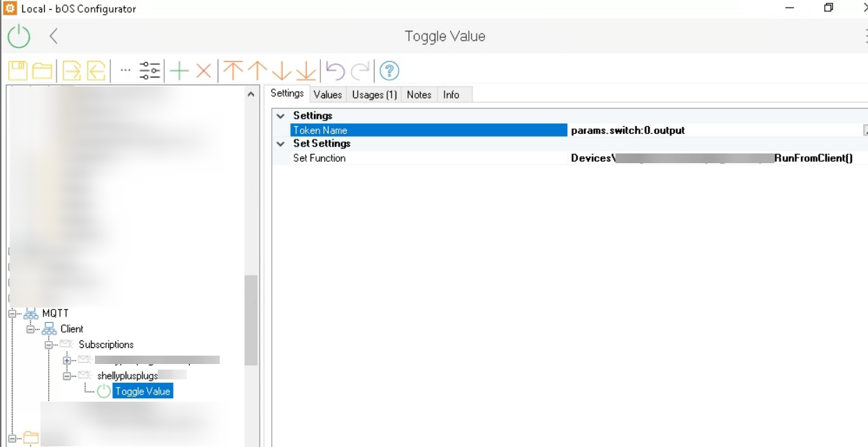Viewport: 868px width, 447px height.
Task: Click the Set Function value field
Action: point(712,158)
